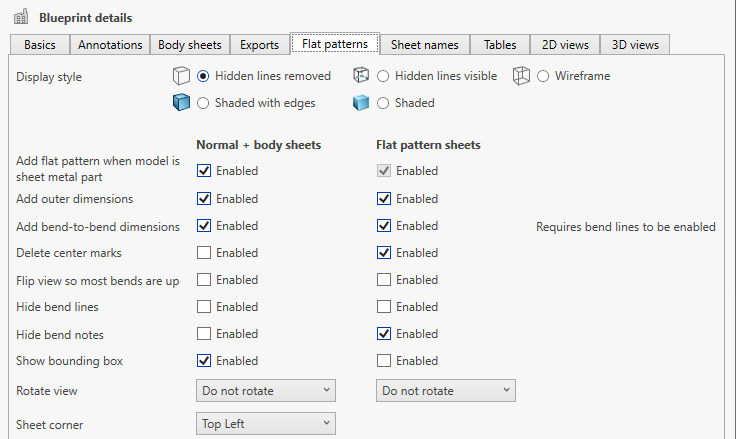This screenshot has width=736, height=439.
Task: Go to the Sheet names tab
Action: coord(425,45)
